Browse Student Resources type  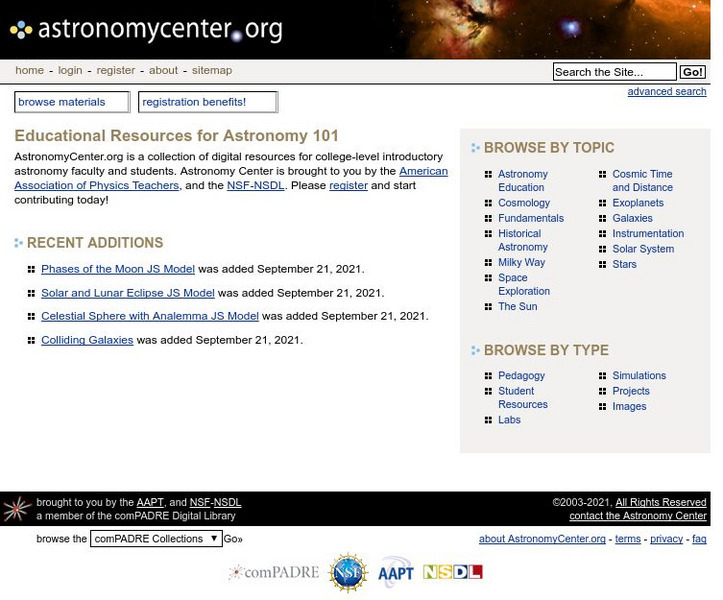click(523, 398)
